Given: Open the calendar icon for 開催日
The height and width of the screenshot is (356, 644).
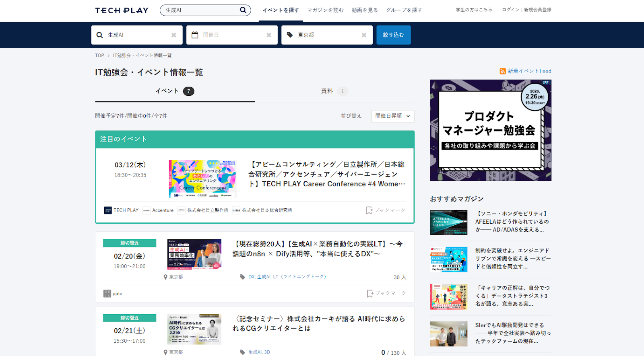Looking at the screenshot, I should click(x=195, y=35).
